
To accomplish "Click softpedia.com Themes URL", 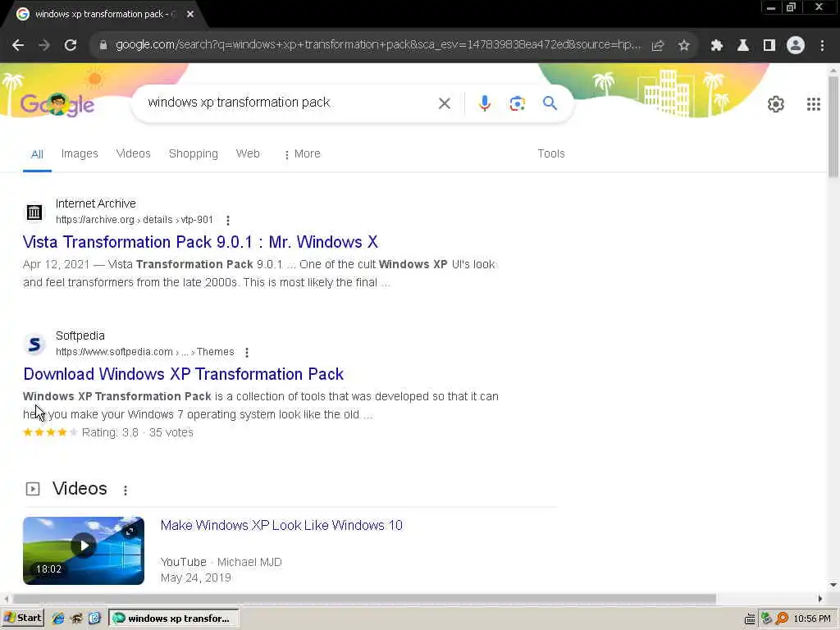I will [x=144, y=352].
